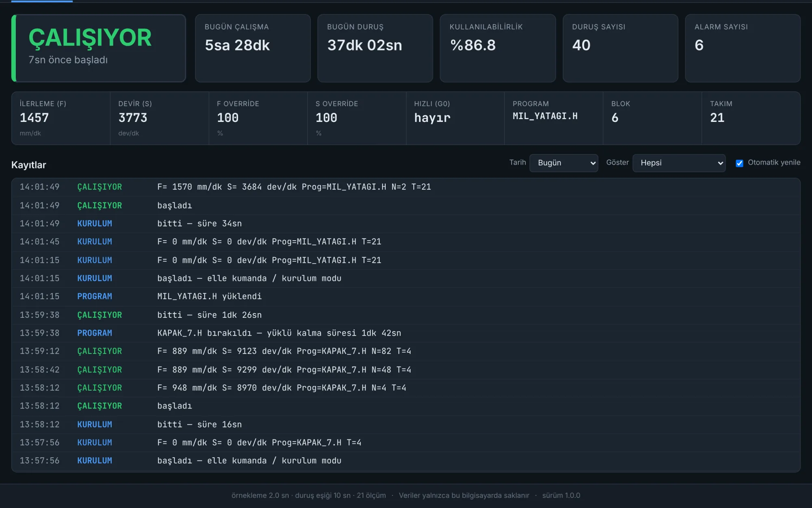The image size is (812, 508).
Task: Select the KURULUM row 'bitti — süre 34sn'
Action: [x=406, y=224]
